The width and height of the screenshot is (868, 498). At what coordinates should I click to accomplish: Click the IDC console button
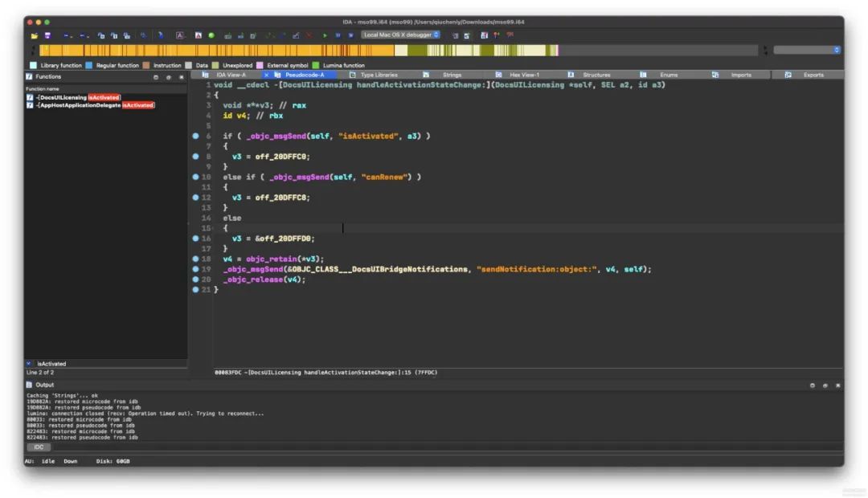pyautogui.click(x=39, y=447)
